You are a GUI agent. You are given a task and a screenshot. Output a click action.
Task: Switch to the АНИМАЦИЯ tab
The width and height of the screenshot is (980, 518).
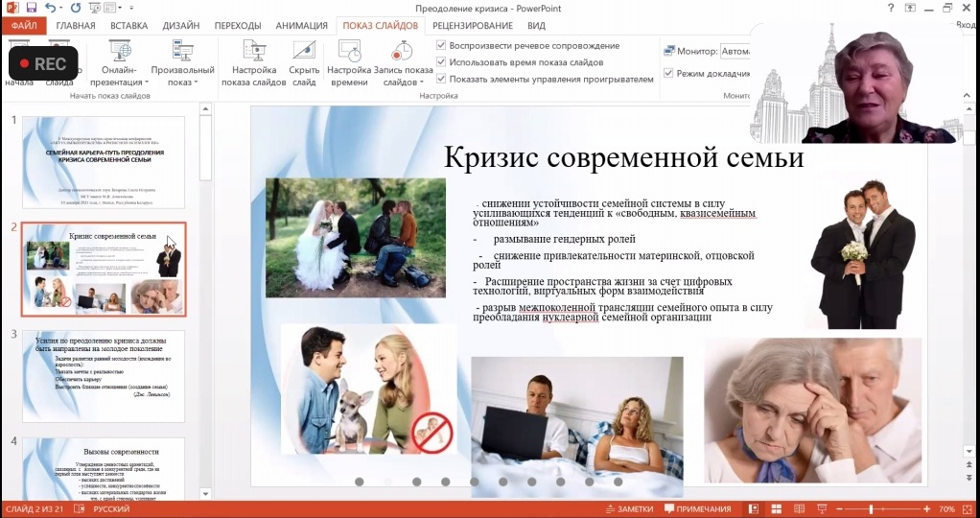tap(302, 26)
